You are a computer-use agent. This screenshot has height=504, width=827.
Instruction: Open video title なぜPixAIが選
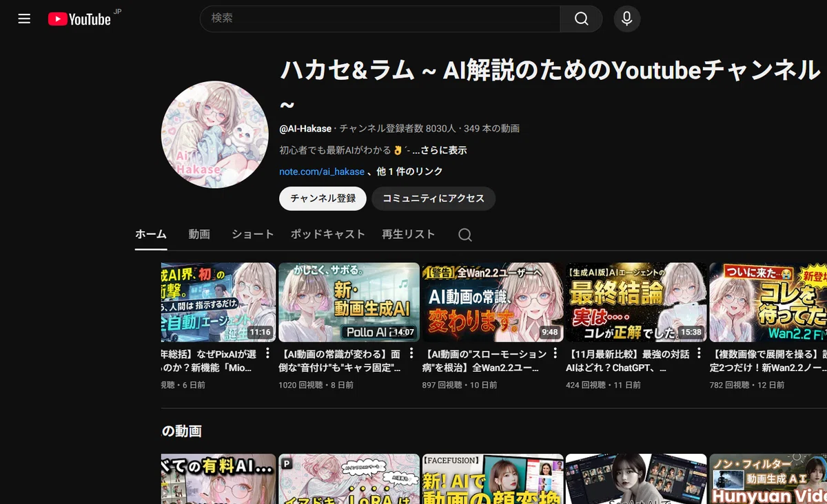[x=210, y=361]
